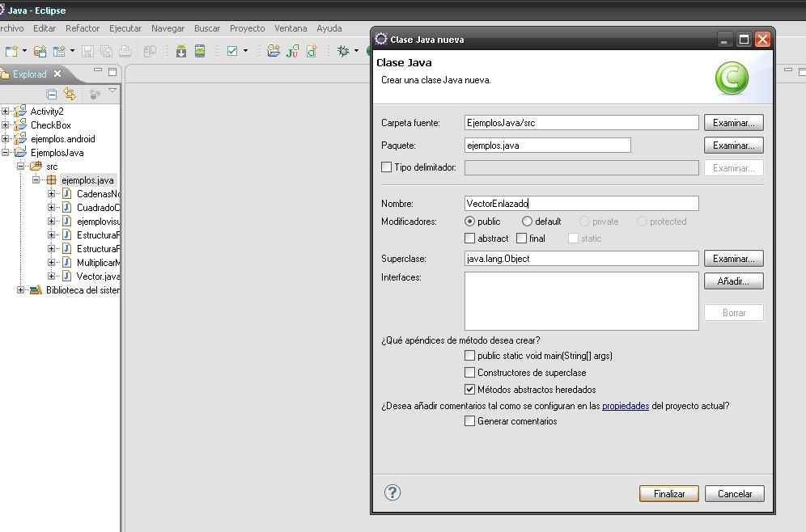Open dropdown arrow beside Debug icon
Screen dimensions: 806x532
(356, 50)
